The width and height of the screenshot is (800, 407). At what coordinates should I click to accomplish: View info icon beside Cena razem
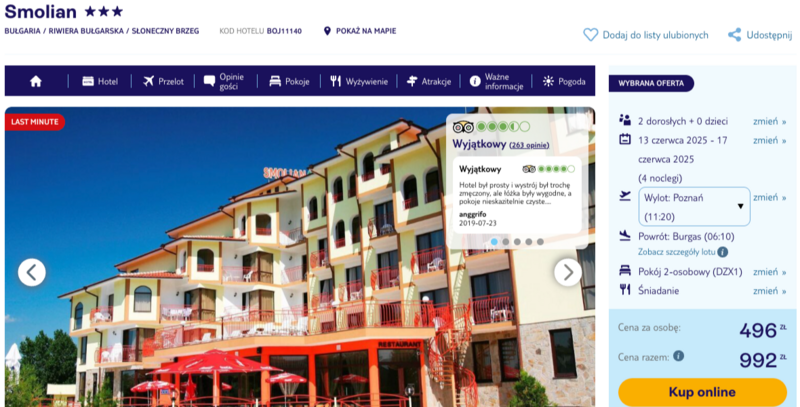pyautogui.click(x=678, y=356)
